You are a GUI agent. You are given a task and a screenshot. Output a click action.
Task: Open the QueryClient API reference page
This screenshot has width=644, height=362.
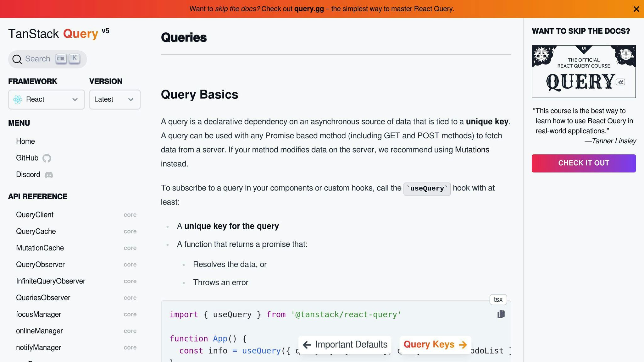(x=35, y=215)
